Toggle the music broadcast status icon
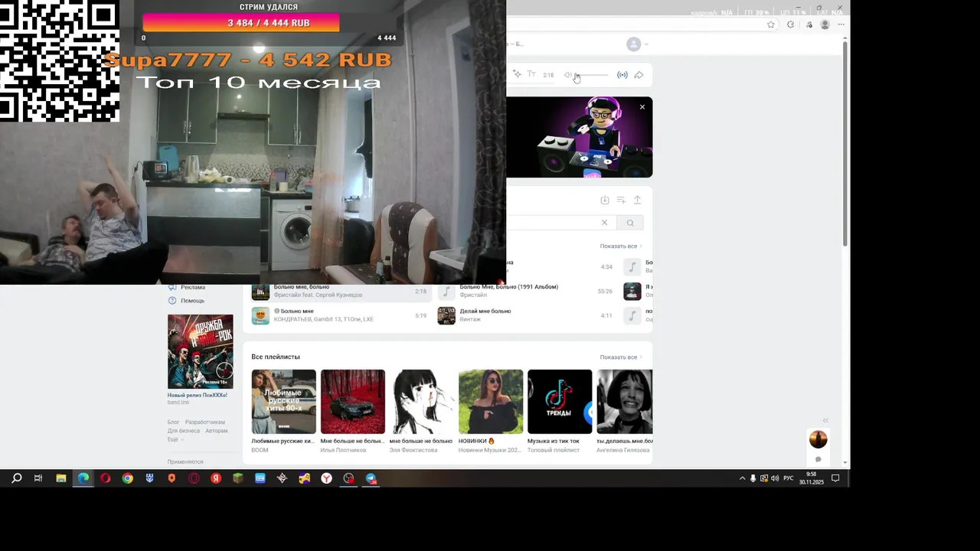 (622, 75)
